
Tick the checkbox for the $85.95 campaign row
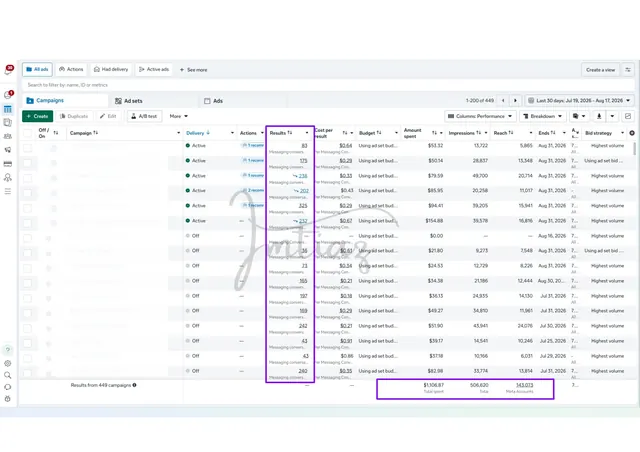coord(27,193)
